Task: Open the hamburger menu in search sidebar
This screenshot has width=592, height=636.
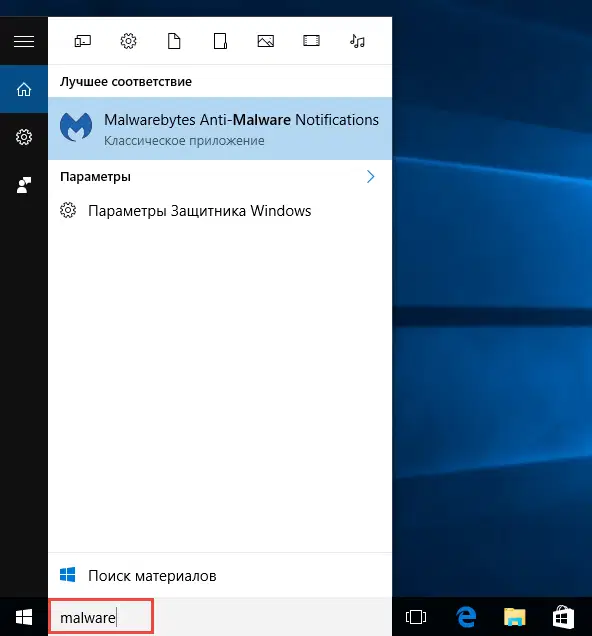Action: pyautogui.click(x=24, y=41)
